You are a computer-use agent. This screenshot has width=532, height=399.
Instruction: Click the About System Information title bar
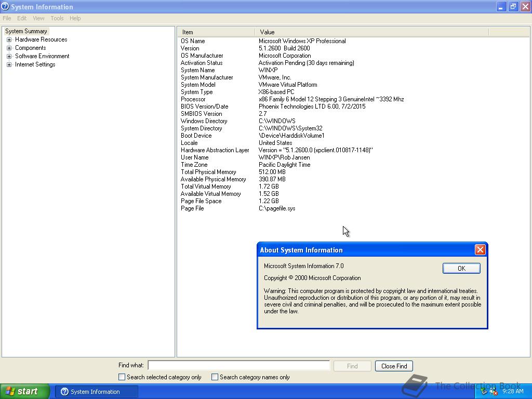tap(366, 250)
